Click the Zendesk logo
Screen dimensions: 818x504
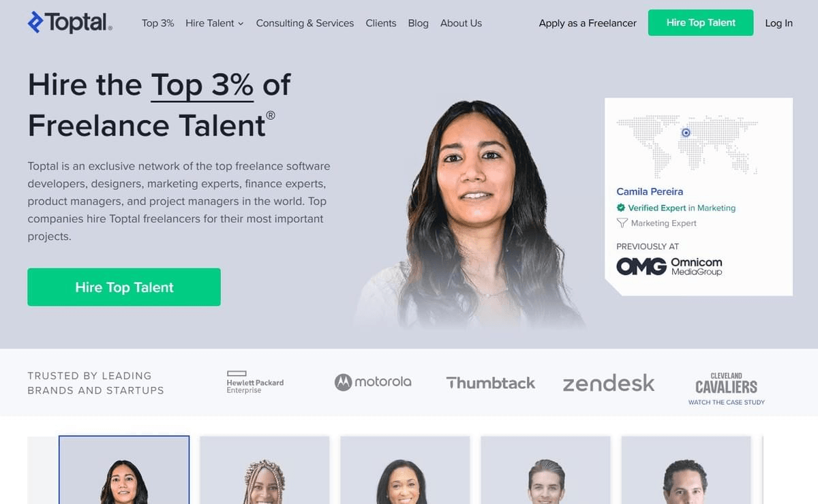tap(609, 383)
